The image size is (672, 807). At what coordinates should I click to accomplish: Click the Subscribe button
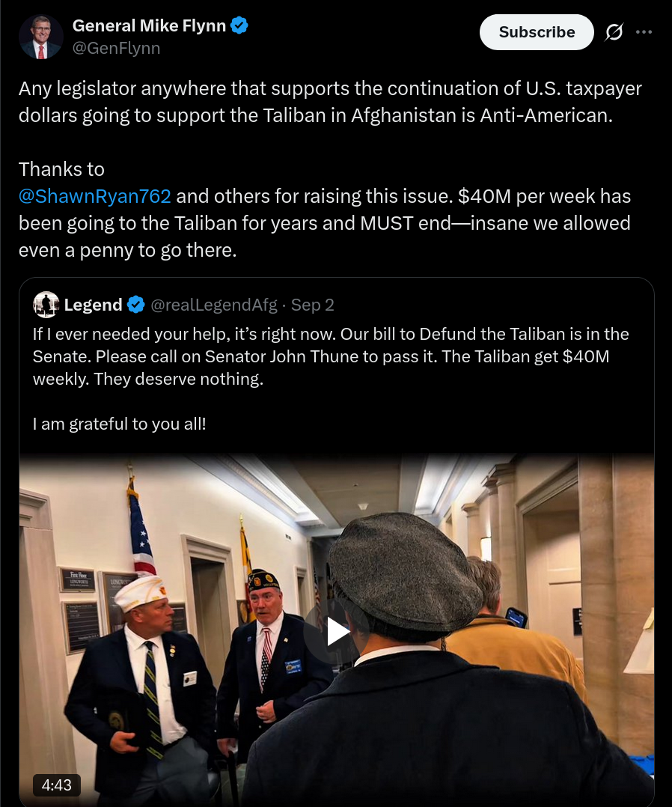click(x=537, y=32)
